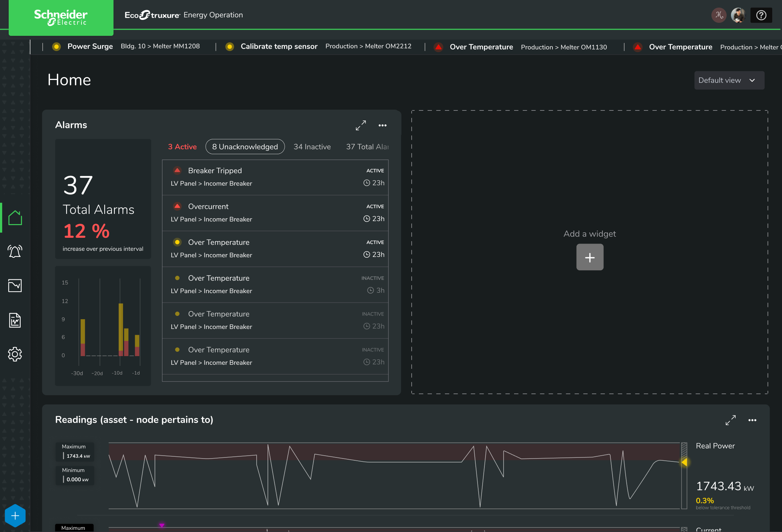Open the active Over Temperature alarm row

[x=275, y=249]
